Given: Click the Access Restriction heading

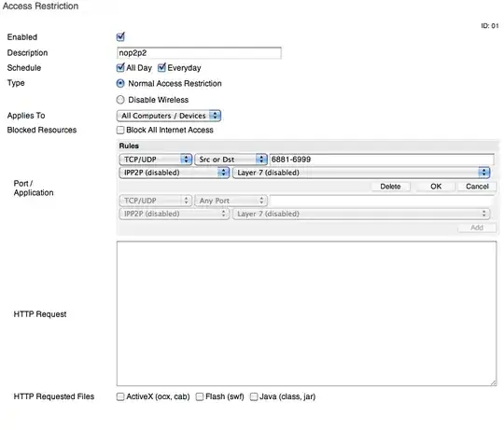Looking at the screenshot, I should [40, 6].
